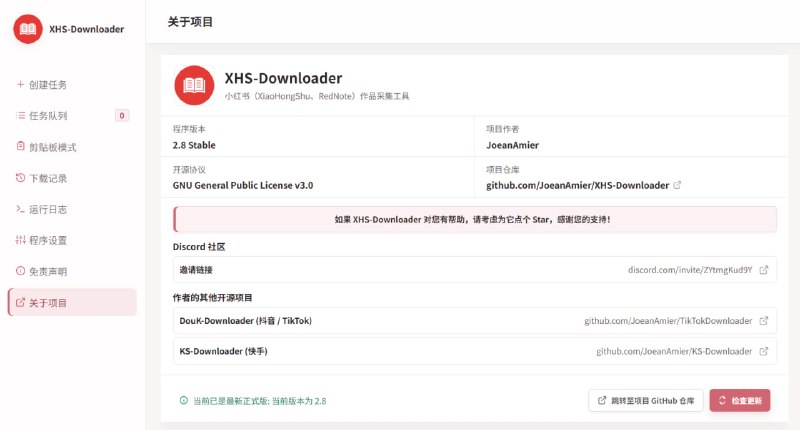The width and height of the screenshot is (800, 430).
Task: Click the external icon beside the TikTokDownloader URL
Action: pyautogui.click(x=764, y=321)
